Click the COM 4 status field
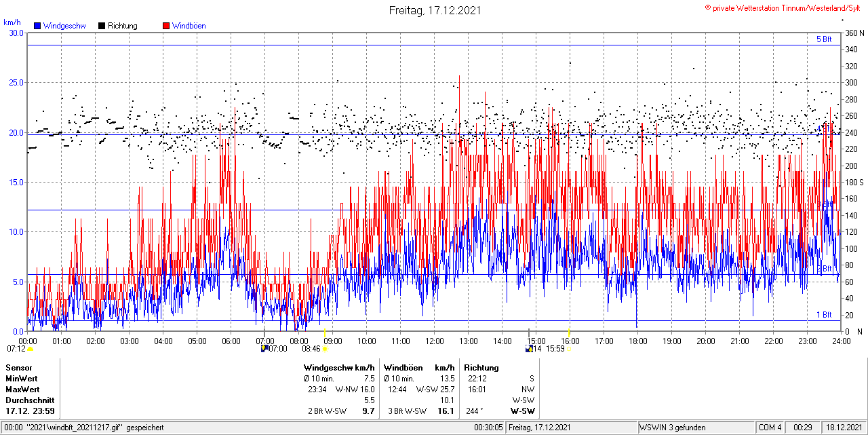This screenshot has height=435, width=868. click(x=770, y=427)
